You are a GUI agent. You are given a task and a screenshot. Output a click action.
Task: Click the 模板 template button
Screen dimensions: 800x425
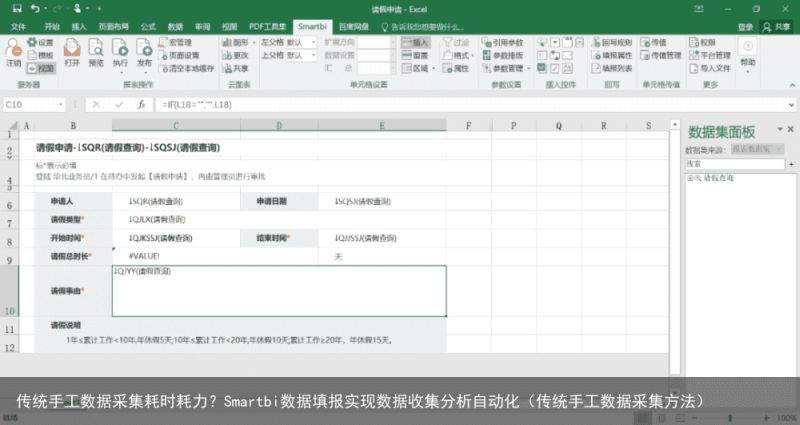40,55
